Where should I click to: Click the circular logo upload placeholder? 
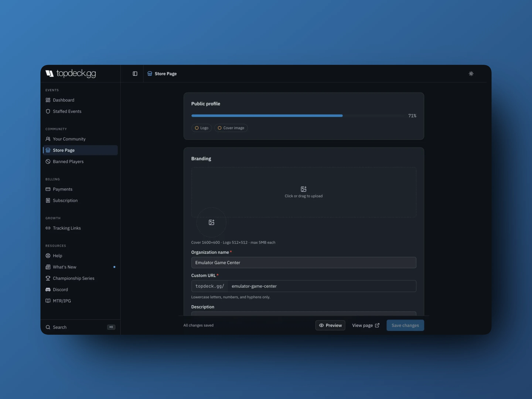click(x=211, y=222)
